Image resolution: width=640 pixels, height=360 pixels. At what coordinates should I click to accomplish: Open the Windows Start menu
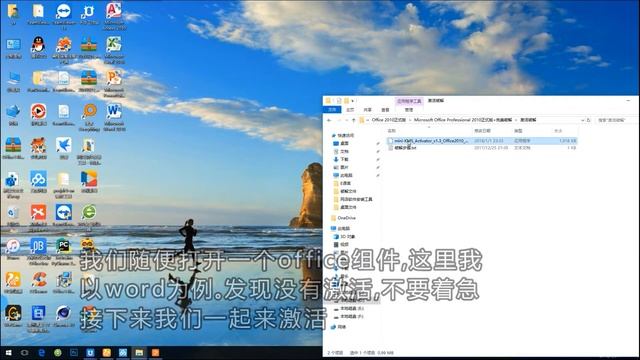coord(8,353)
